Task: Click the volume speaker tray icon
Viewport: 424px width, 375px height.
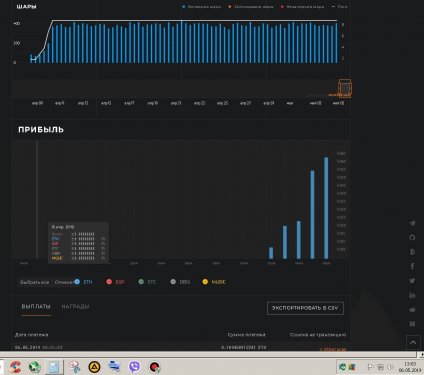Action: (x=390, y=367)
